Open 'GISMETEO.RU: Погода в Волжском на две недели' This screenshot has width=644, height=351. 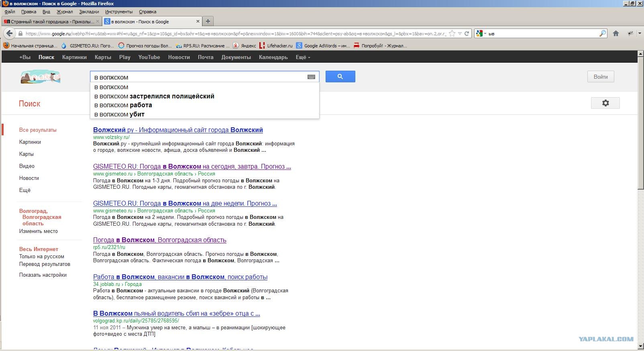pyautogui.click(x=185, y=204)
